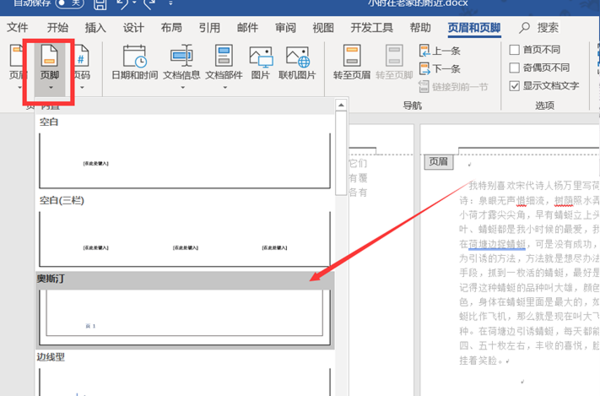Toggle the 奇偶页不同 checkbox
The image size is (600, 396).
514,68
